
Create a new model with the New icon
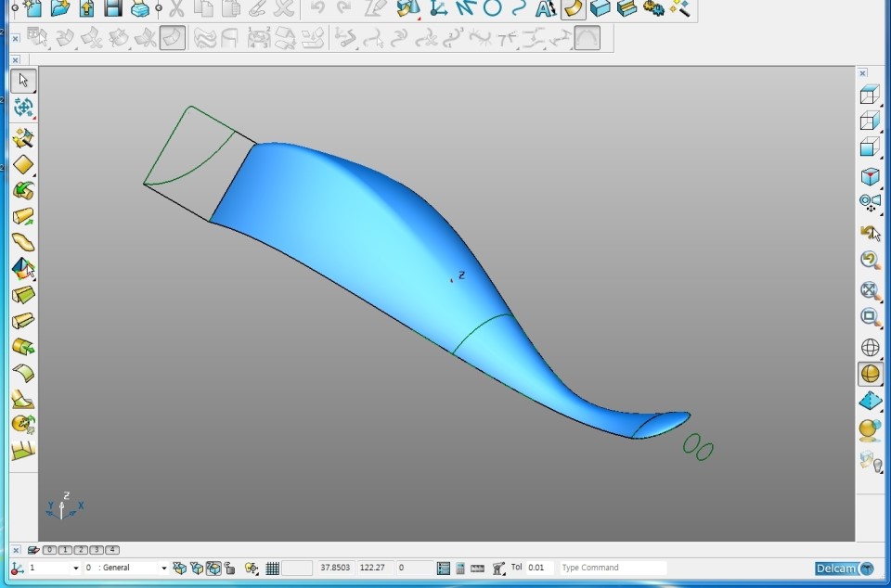click(32, 8)
